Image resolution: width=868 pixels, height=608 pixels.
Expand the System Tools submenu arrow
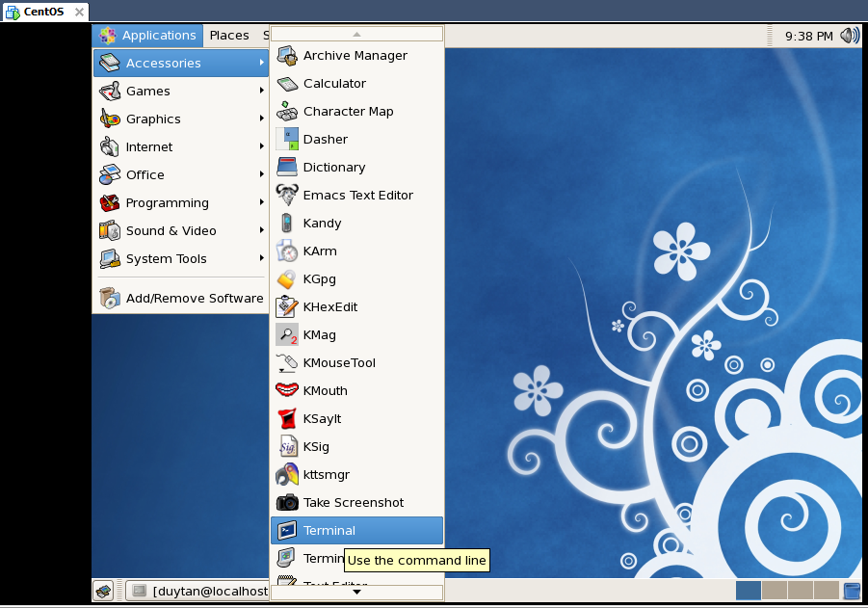(261, 258)
